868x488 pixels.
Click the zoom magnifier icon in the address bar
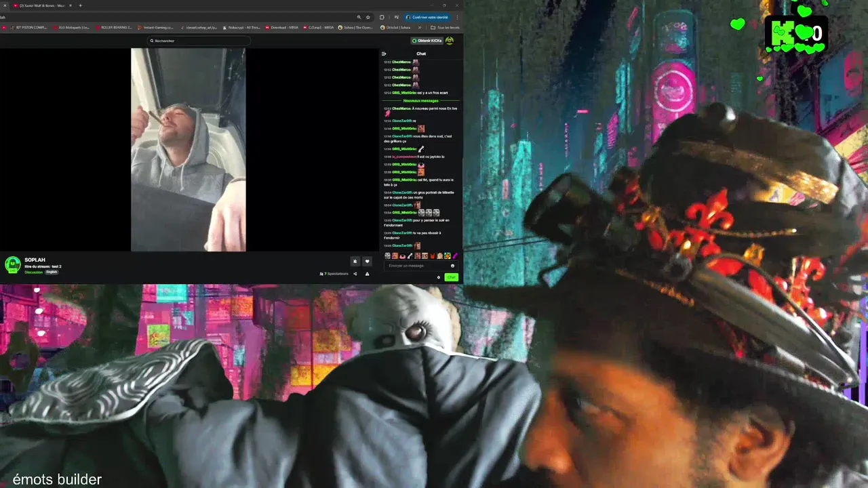pos(359,17)
